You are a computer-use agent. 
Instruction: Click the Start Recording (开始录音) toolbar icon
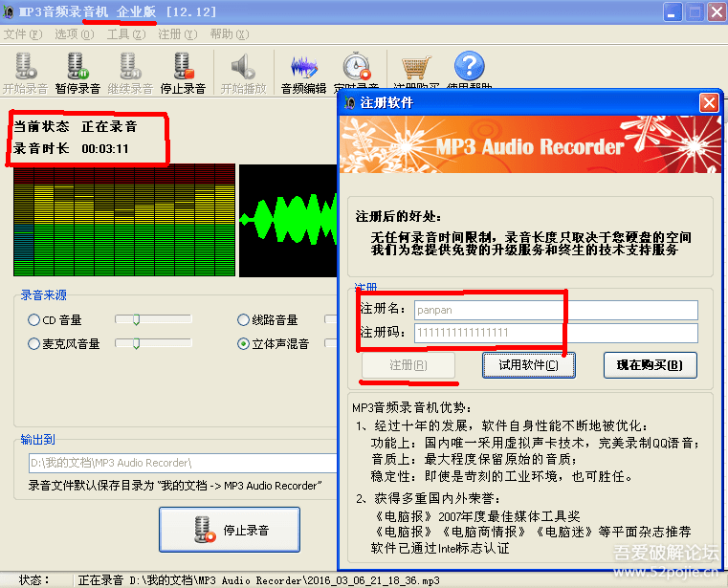25,73
